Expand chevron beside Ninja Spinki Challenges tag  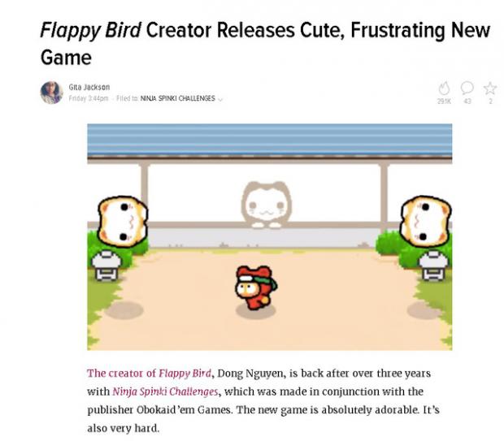(x=220, y=99)
